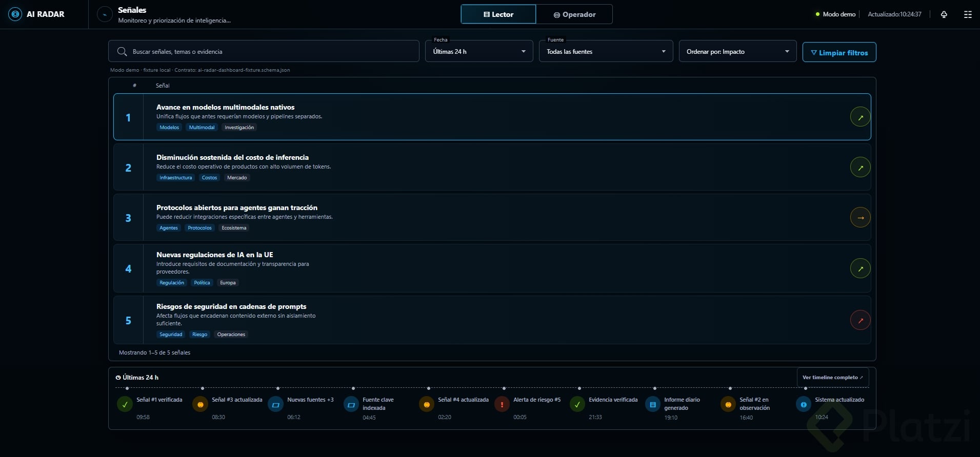
Task: Select the Agentes tag
Action: (169, 228)
